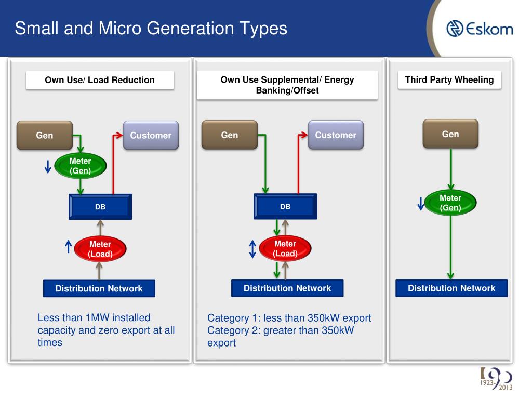Click red Meter (Load) oval in Energy Banking panel
The height and width of the screenshot is (399, 532).
click(285, 248)
